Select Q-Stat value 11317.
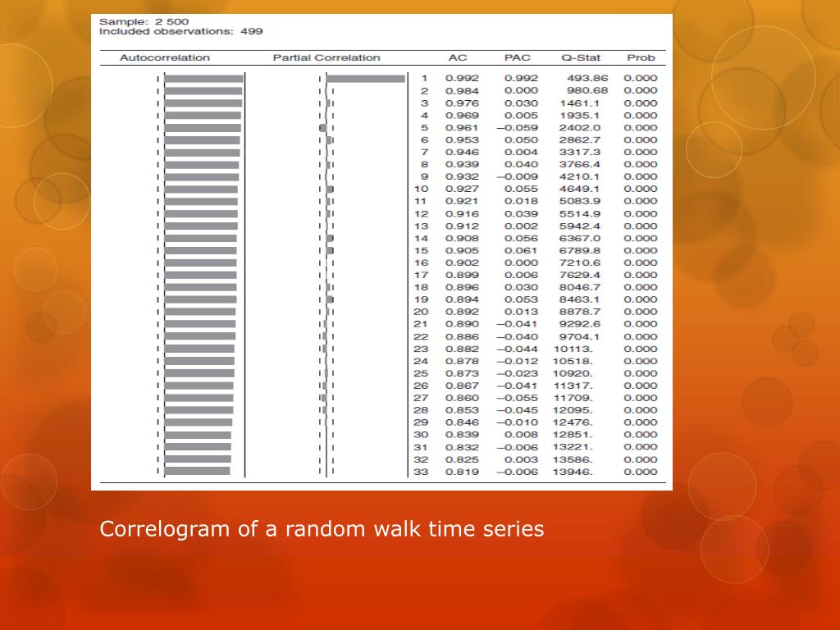 pos(573,386)
